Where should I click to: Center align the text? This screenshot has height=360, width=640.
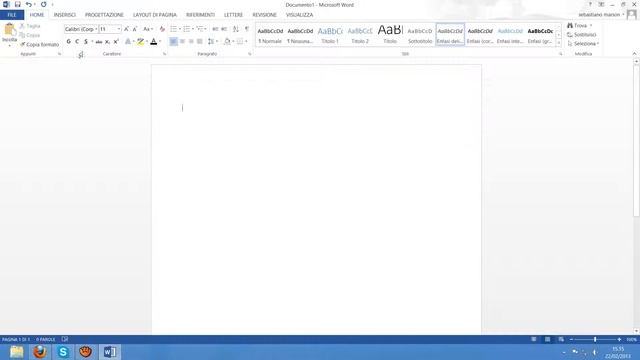[182, 42]
